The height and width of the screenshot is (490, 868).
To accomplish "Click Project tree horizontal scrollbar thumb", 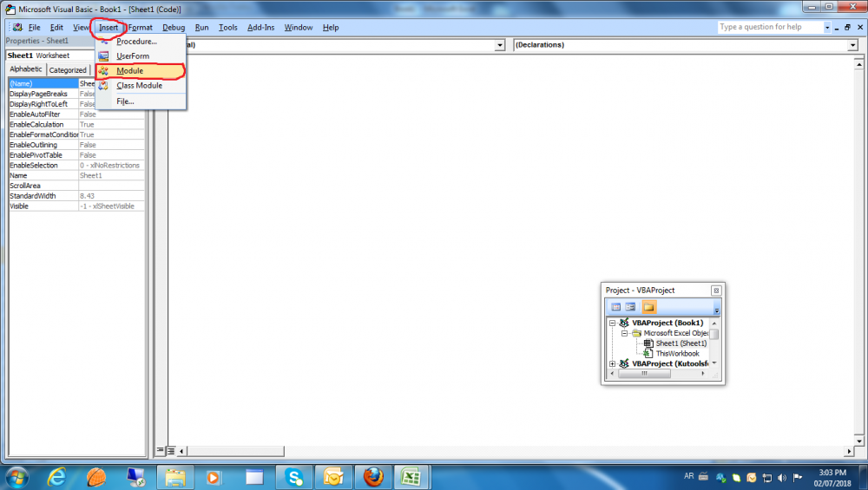I will [x=644, y=374].
